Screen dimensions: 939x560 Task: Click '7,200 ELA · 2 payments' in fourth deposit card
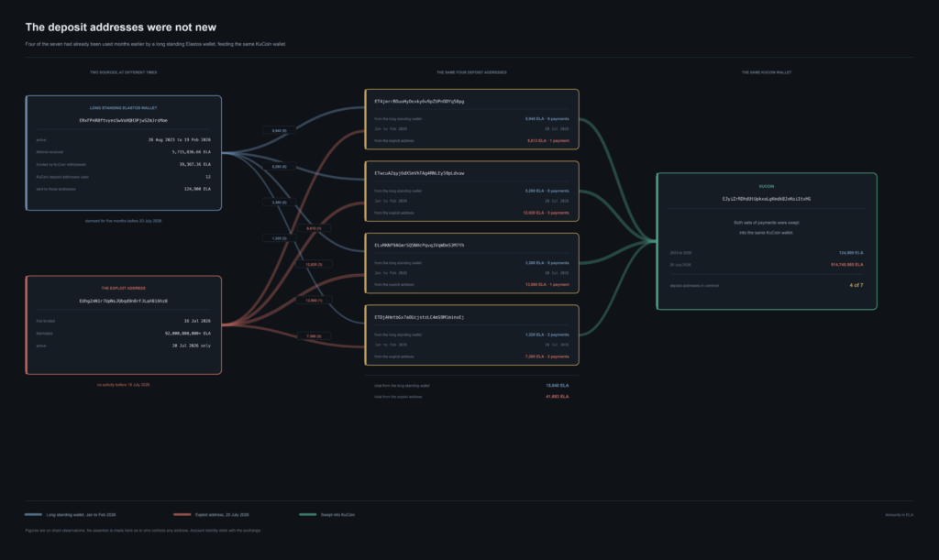coord(547,357)
